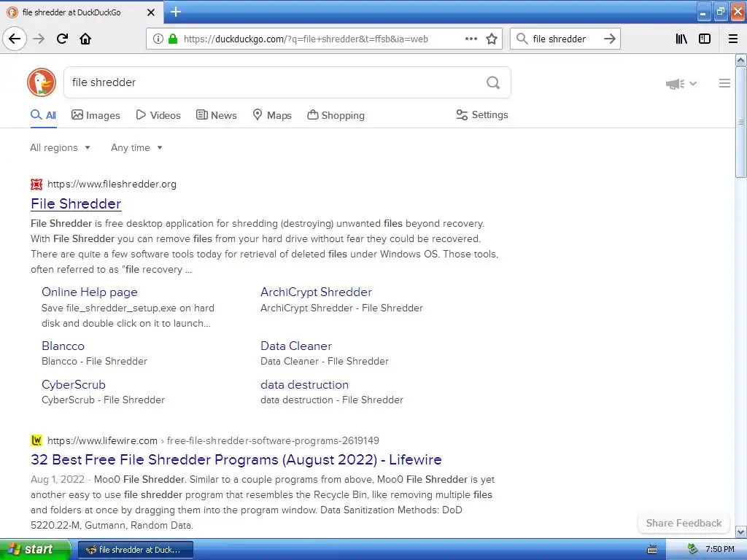Open the browser home page

pos(85,39)
